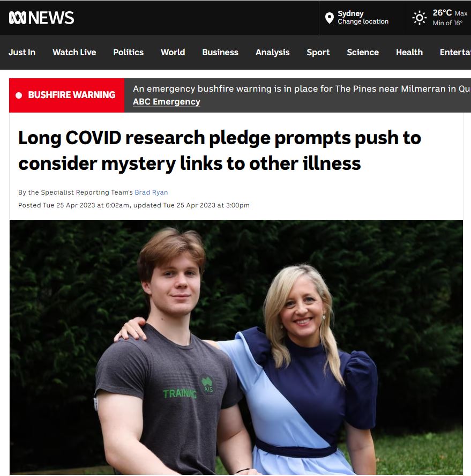The image size is (471, 476).
Task: Click the location pin icon
Action: coord(330,18)
